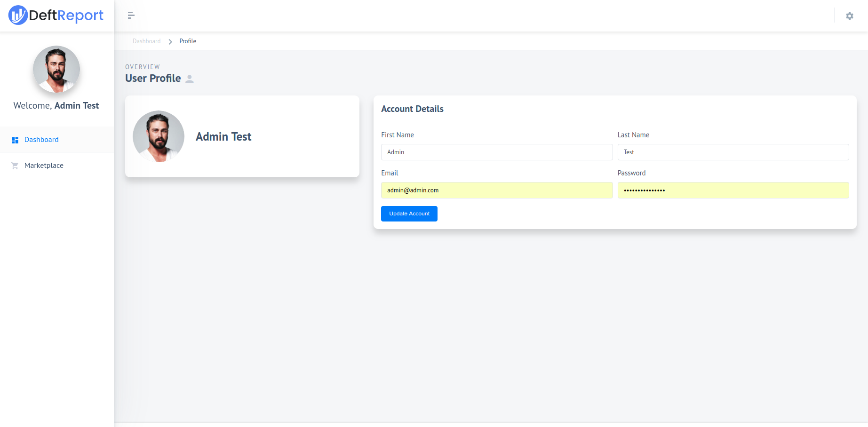The height and width of the screenshot is (427, 868).
Task: Open the Dashboard breadcrumb link
Action: tap(146, 41)
